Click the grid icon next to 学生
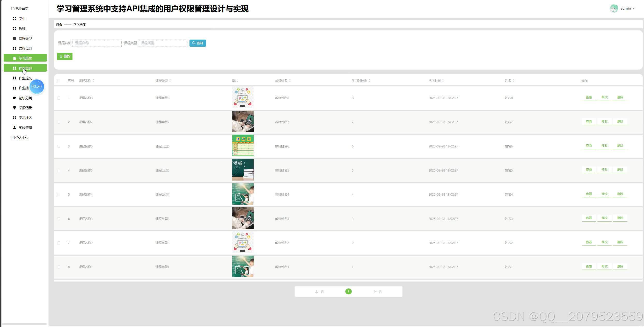 14,19
